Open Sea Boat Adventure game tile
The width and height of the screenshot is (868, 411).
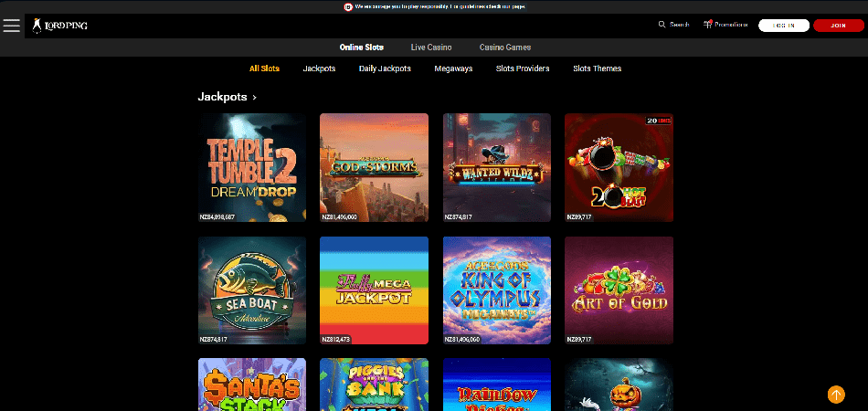(x=252, y=290)
